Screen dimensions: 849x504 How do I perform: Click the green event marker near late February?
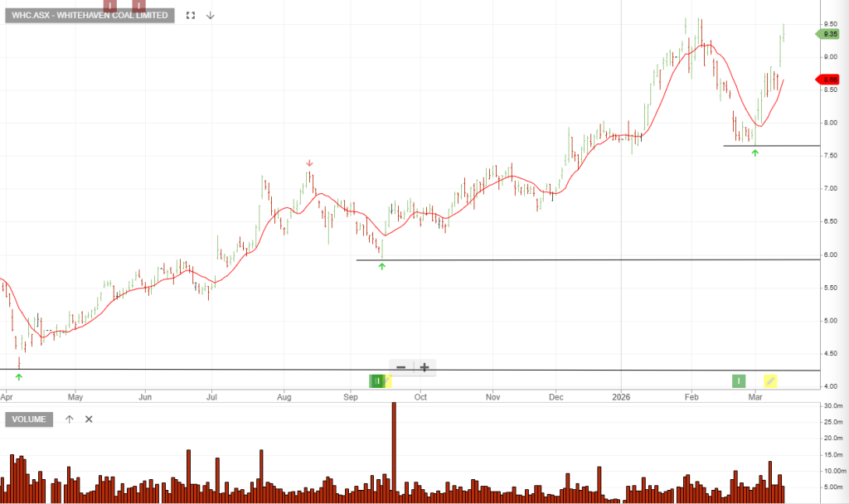pyautogui.click(x=739, y=380)
